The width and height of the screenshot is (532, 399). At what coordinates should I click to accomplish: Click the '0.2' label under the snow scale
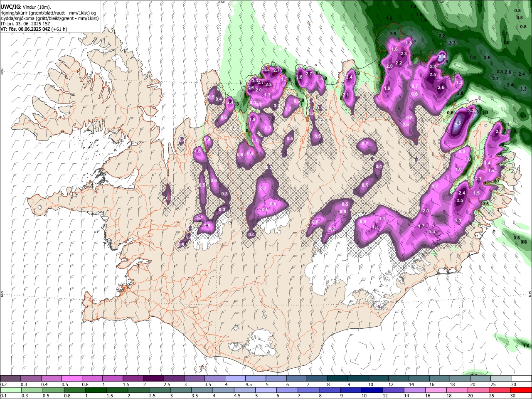4,384
